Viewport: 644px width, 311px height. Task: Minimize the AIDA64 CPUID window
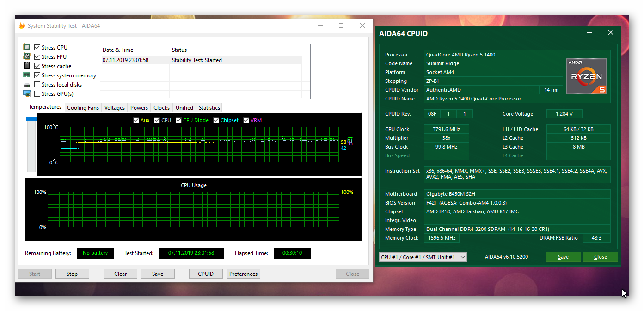[x=589, y=33]
